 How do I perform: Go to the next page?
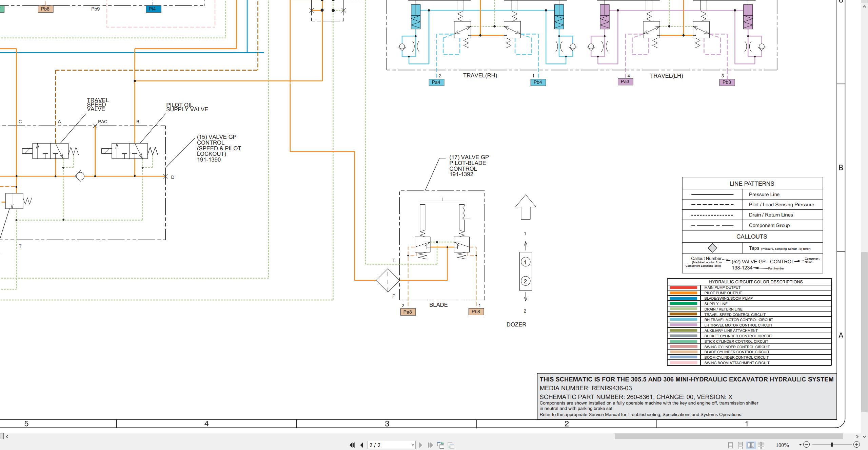(421, 445)
